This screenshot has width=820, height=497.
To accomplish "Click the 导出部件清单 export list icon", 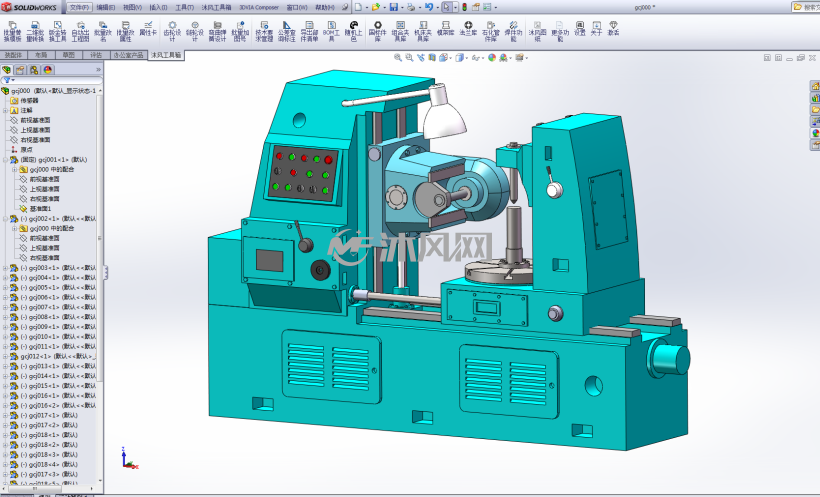I will tap(309, 31).
